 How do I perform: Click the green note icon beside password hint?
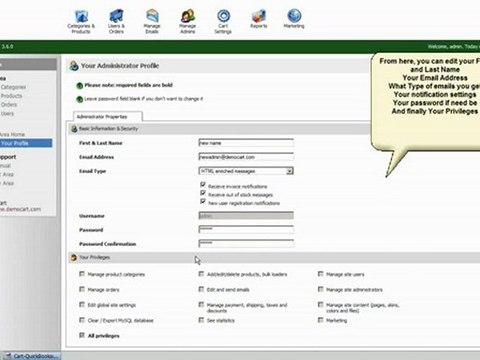coord(79,99)
